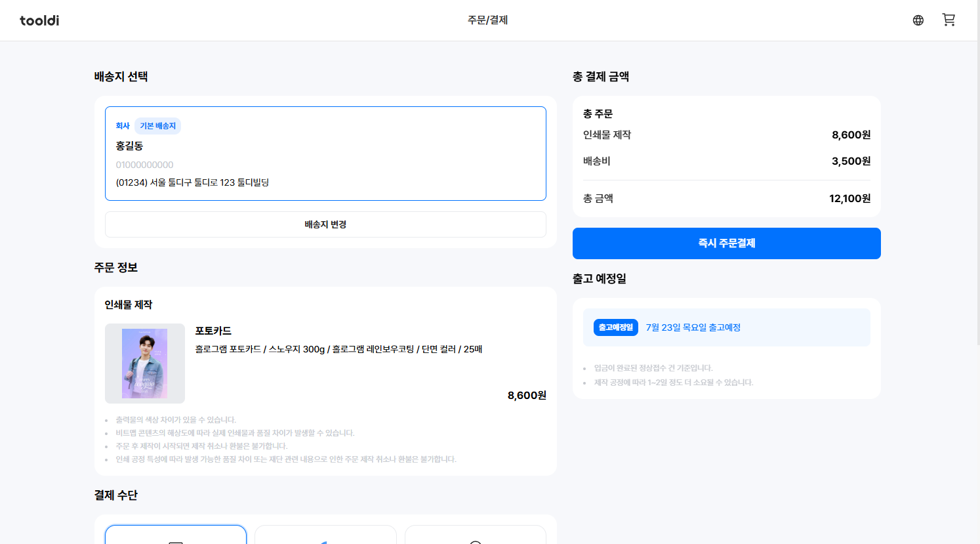This screenshot has width=980, height=544.
Task: Click the 배송지 변경 button
Action: tap(325, 224)
